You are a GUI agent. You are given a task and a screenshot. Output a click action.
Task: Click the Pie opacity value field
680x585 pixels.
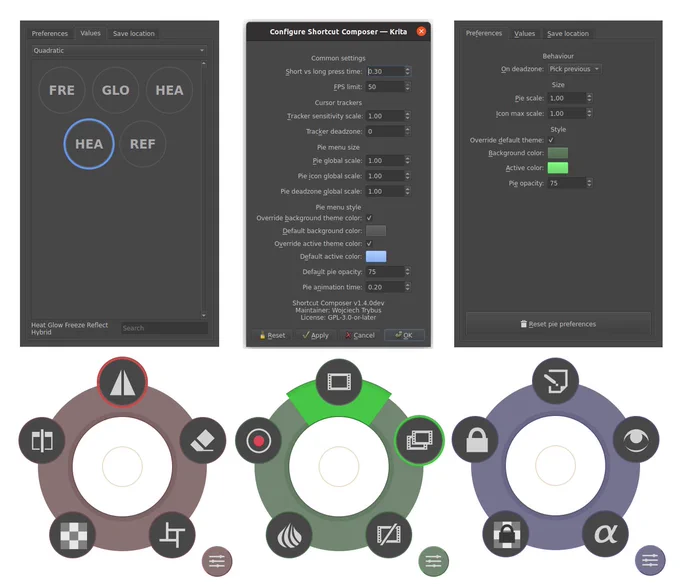point(567,183)
